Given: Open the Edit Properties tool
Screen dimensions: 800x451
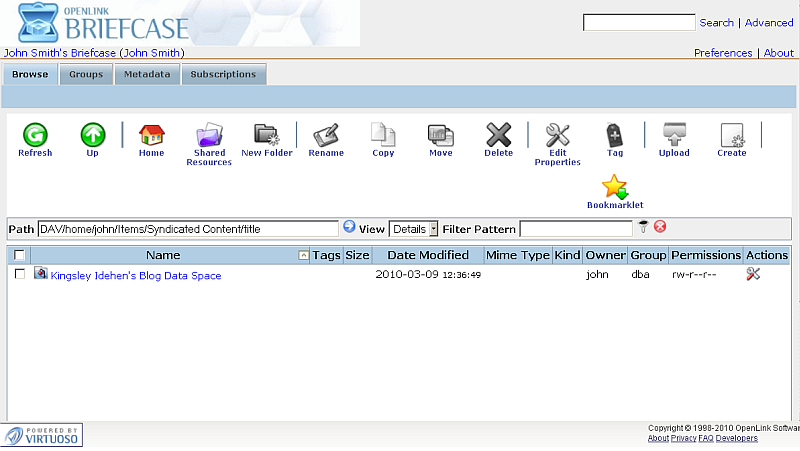Looking at the screenshot, I should coord(557,135).
